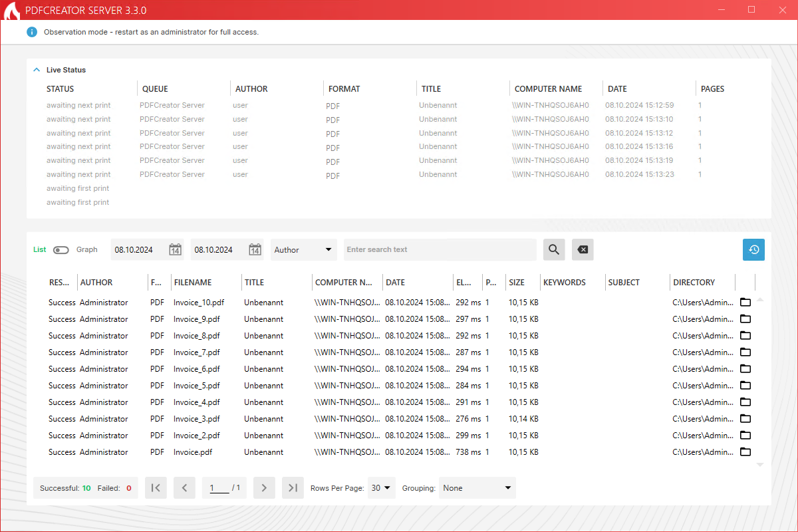Screen dimensions: 798x532
Task: Open folder for Invoice_10.pdf
Action: point(745,303)
